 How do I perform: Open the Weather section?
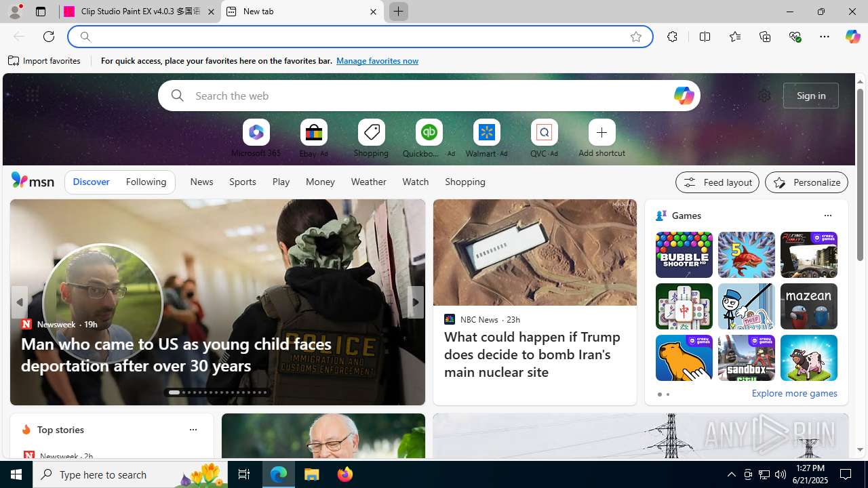tap(368, 182)
